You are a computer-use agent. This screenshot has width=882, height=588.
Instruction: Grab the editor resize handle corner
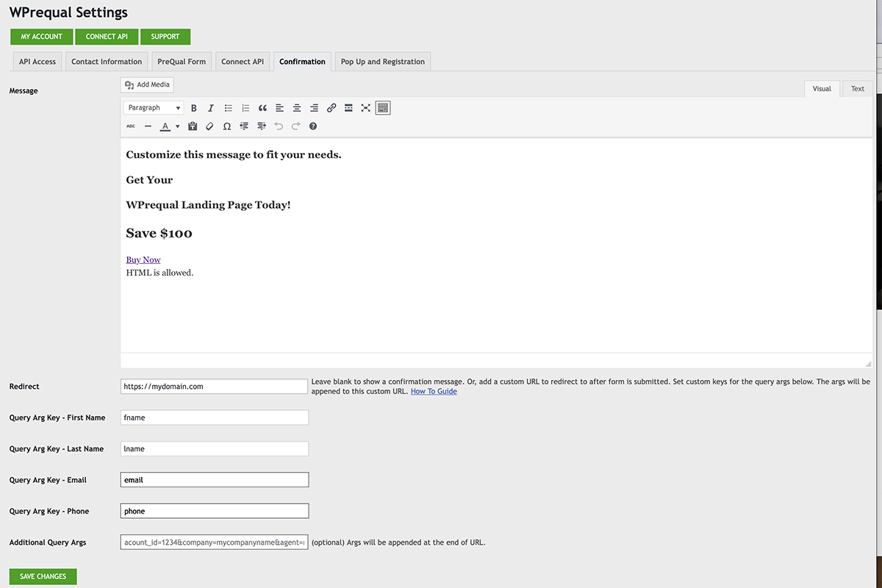(x=868, y=363)
